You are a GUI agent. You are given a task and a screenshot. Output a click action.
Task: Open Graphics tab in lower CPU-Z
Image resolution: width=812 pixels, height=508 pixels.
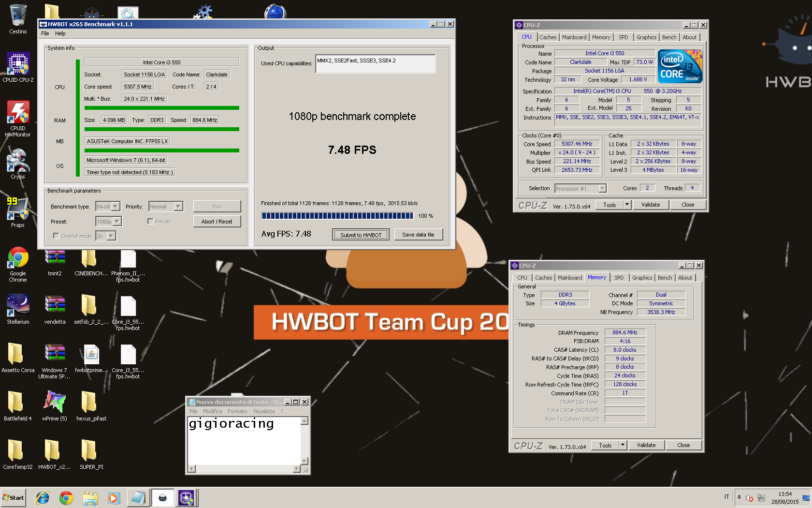click(642, 278)
